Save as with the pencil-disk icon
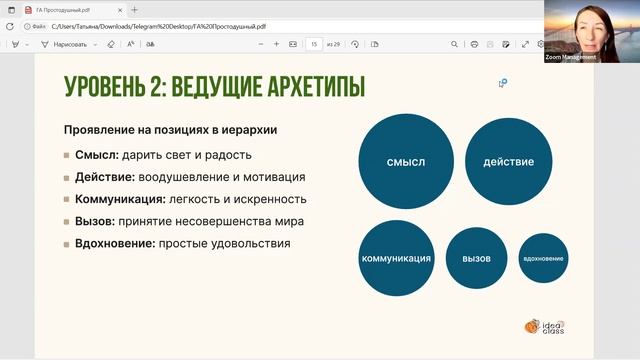This screenshot has height=360, width=640. coord(506,44)
